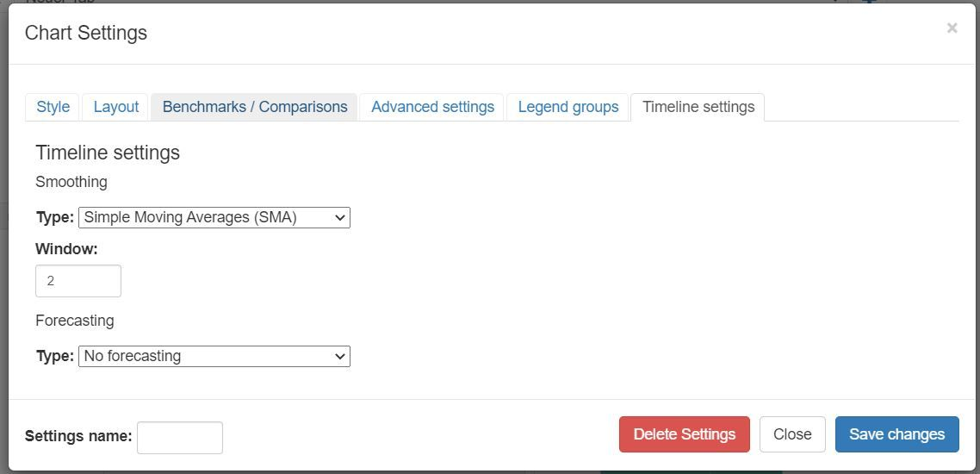This screenshot has width=980, height=474.
Task: Dismiss the dialog with the X icon
Action: 952,28
